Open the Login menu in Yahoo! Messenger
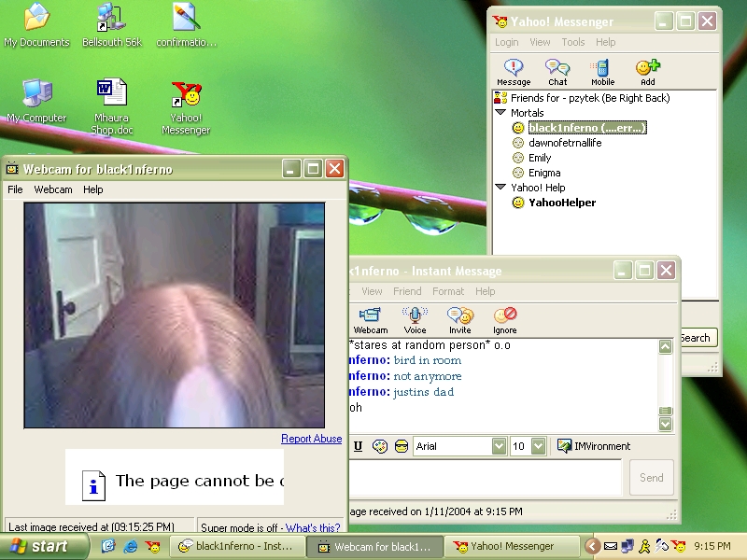The image size is (747, 560). click(506, 42)
